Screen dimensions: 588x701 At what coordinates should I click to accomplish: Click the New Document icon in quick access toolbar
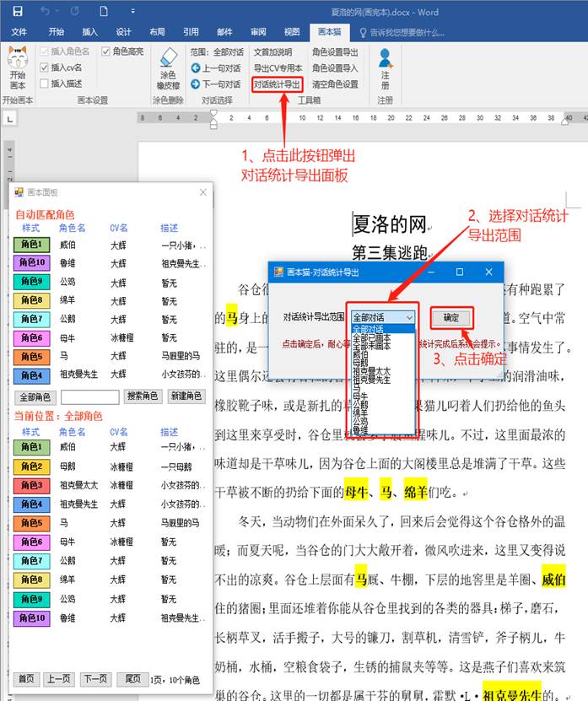pyautogui.click(x=104, y=11)
